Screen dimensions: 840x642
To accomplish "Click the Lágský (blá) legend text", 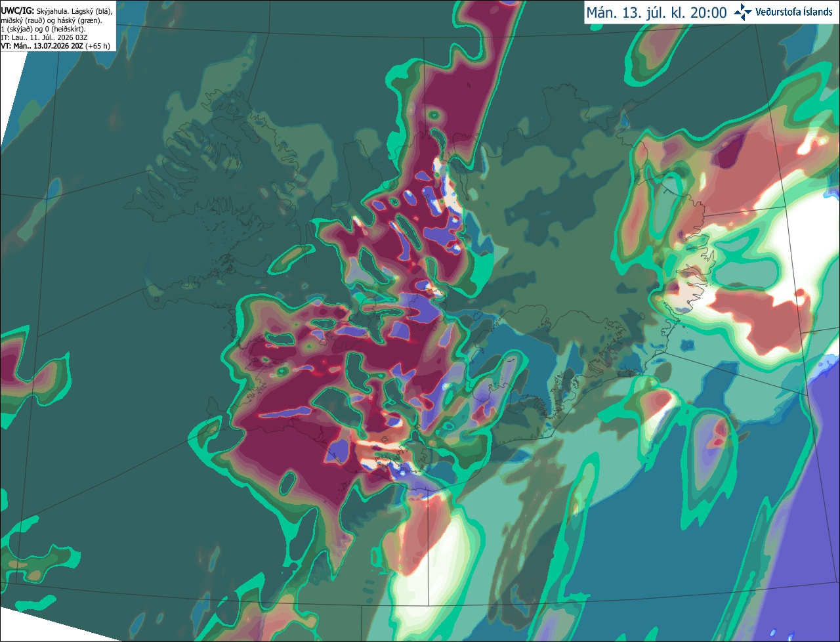I will pos(92,11).
